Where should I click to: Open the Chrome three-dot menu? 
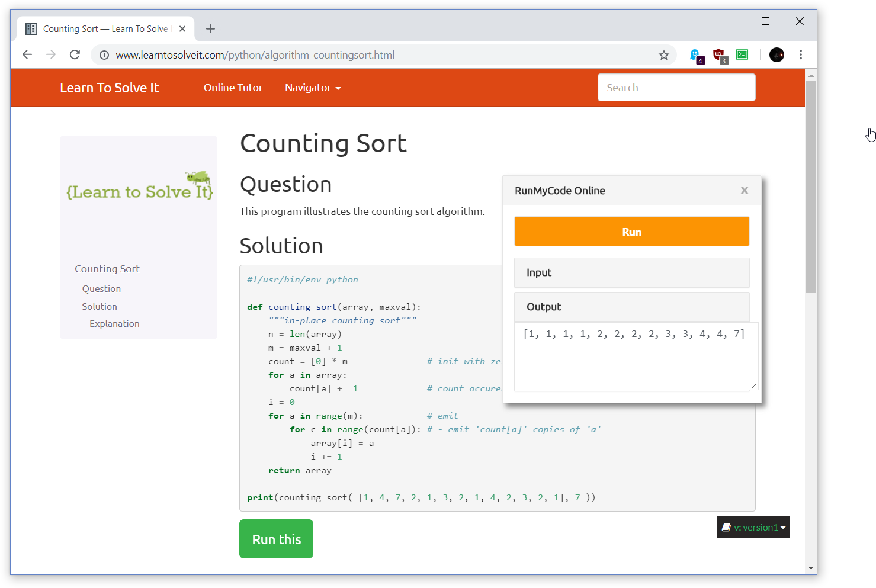801,54
